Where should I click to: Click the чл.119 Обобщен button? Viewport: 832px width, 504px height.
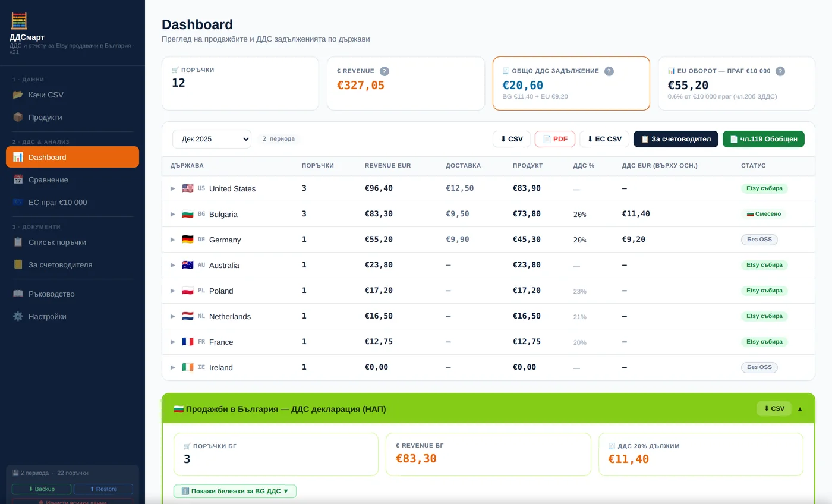point(764,139)
